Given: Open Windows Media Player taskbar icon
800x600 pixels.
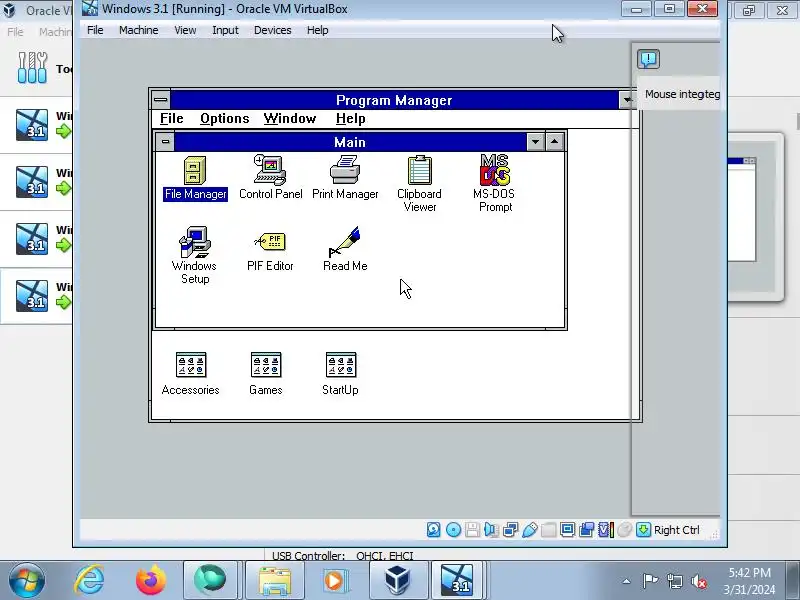Looking at the screenshot, I should (x=334, y=580).
